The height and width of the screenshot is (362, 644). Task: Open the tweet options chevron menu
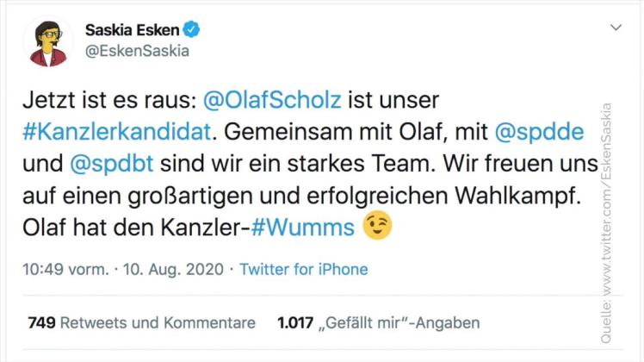pyautogui.click(x=615, y=28)
